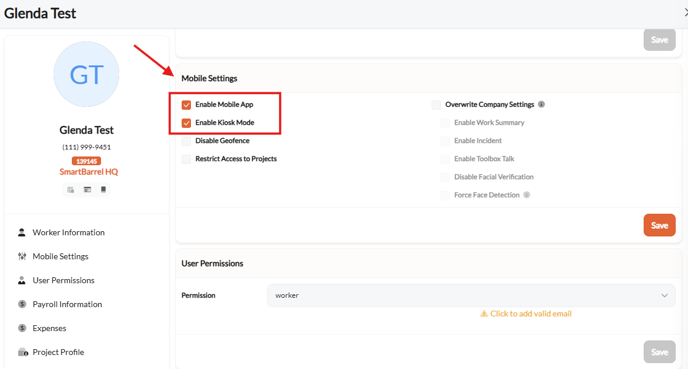Click the briefcase icon beside Project Profile
Image resolution: width=688 pixels, height=369 pixels.
coord(23,352)
